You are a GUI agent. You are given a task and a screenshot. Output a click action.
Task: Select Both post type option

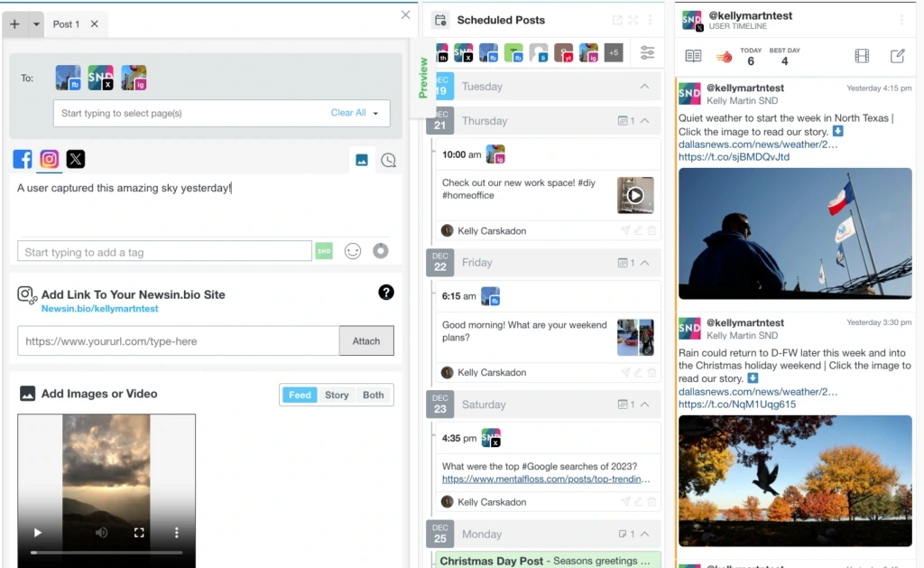coord(374,395)
